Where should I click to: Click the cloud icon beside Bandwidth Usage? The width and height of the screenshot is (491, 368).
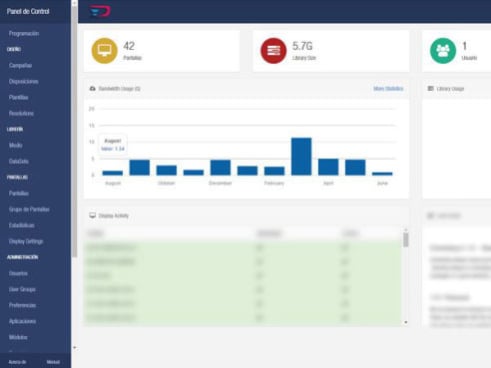point(93,89)
